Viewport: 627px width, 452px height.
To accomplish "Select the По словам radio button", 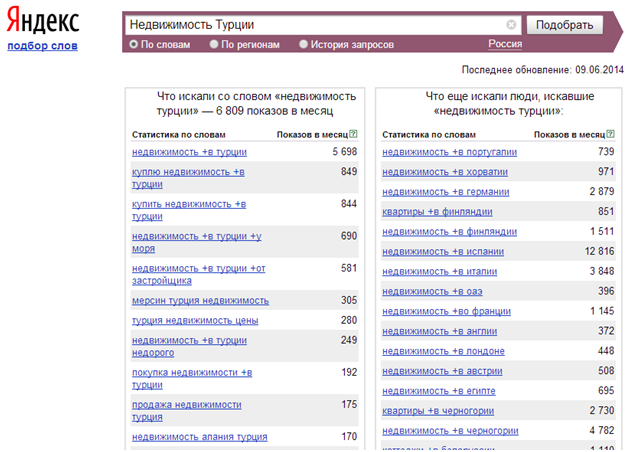I will click(134, 44).
